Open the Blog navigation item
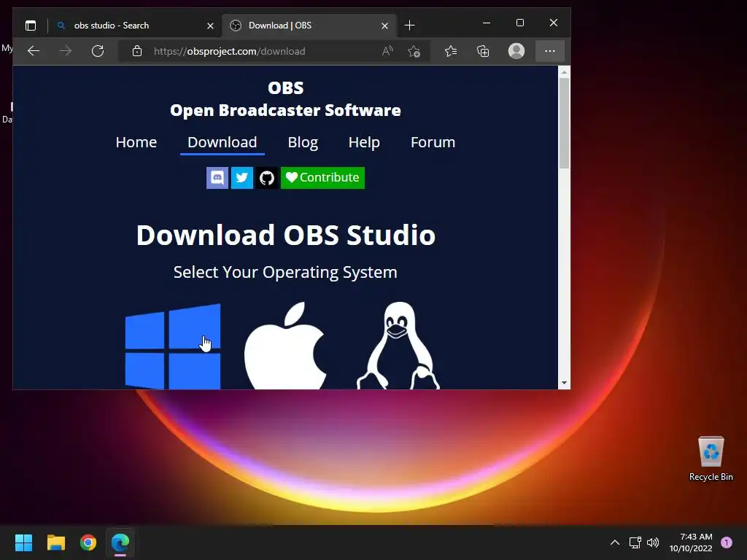This screenshot has height=560, width=747. coord(303,142)
